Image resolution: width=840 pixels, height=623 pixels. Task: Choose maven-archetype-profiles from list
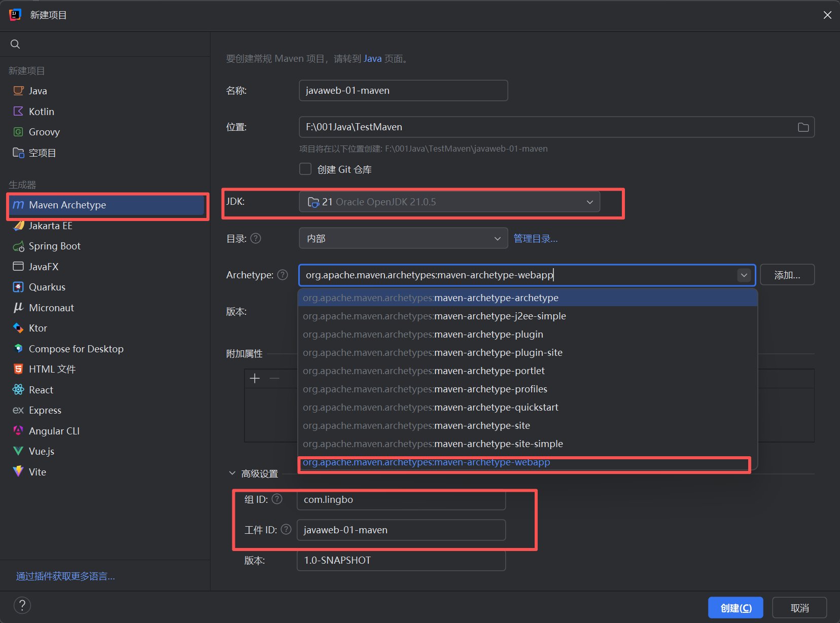[x=528, y=389]
